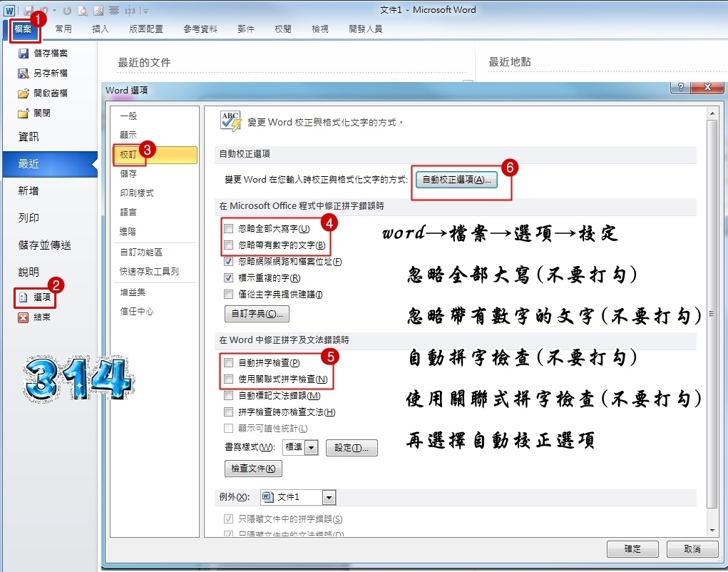728x572 pixels.
Task: Open the 參考資料 ribbon tab
Action: (x=200, y=29)
